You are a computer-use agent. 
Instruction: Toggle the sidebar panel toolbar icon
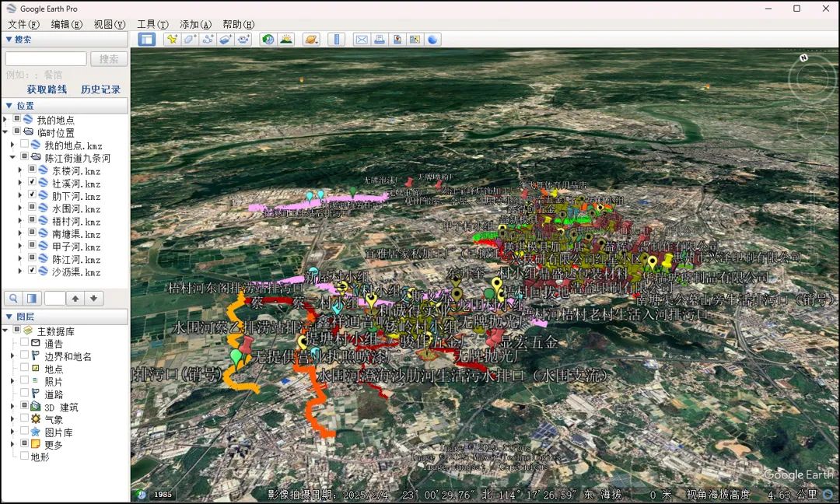(x=146, y=40)
